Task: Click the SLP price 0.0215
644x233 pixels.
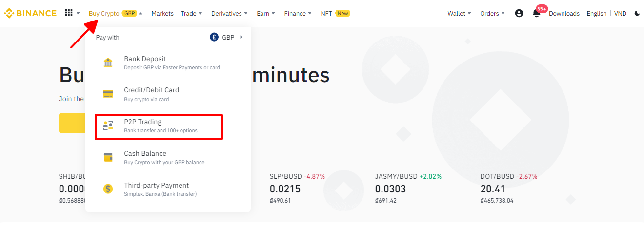Action: [285, 189]
